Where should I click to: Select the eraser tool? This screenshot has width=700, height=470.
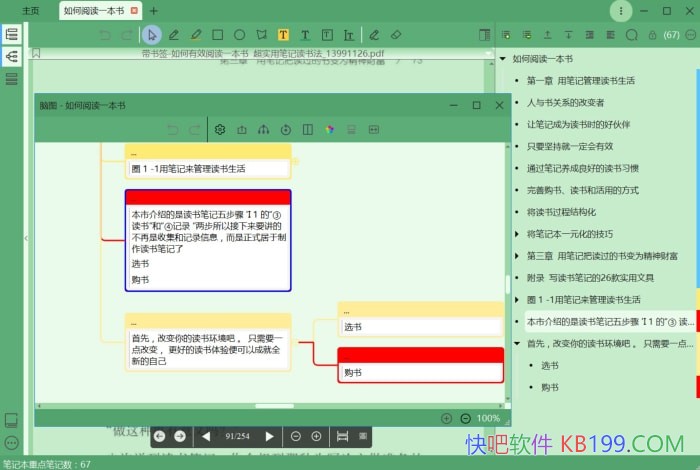click(396, 35)
